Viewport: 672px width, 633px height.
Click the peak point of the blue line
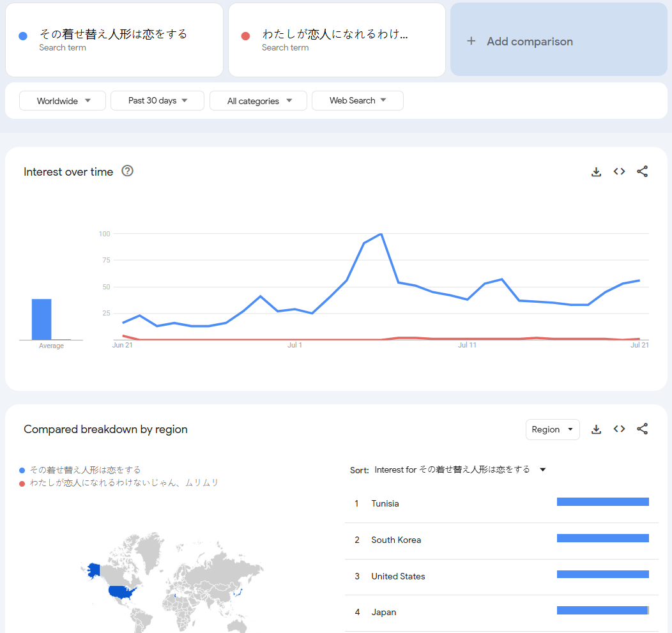(381, 234)
